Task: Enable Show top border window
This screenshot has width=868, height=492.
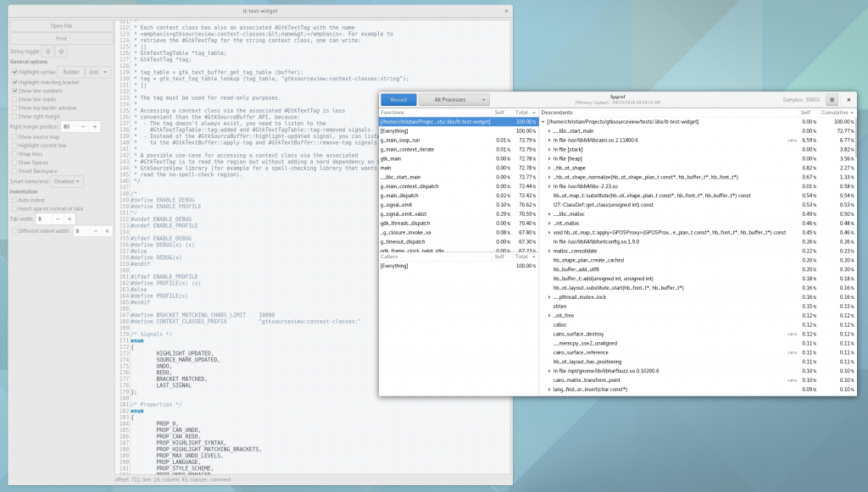Action: (x=14, y=108)
